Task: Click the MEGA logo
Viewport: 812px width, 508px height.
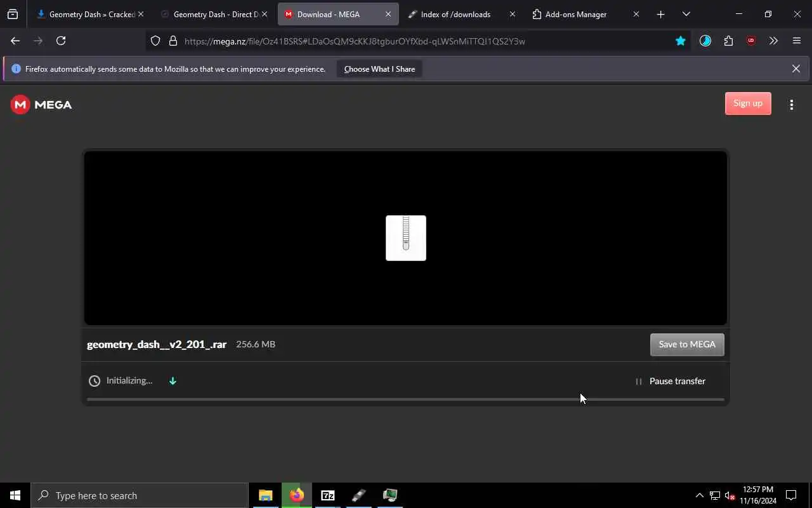Action: [41, 105]
